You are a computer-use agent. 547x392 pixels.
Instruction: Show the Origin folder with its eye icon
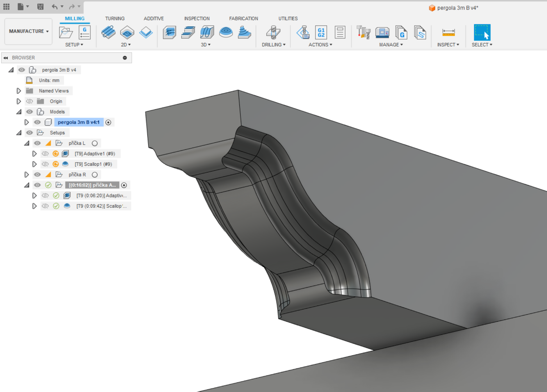pos(29,101)
